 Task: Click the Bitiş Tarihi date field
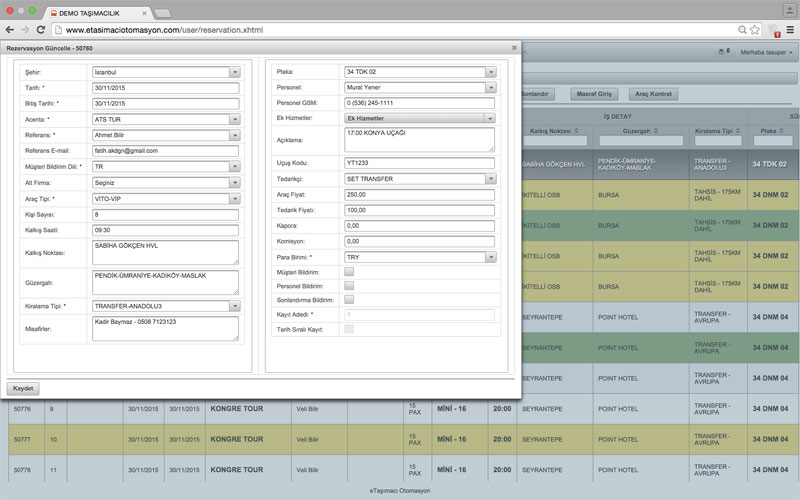[165, 104]
